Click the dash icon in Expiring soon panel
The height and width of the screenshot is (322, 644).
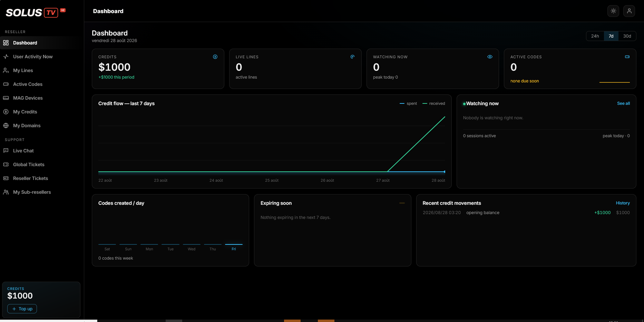tap(402, 203)
